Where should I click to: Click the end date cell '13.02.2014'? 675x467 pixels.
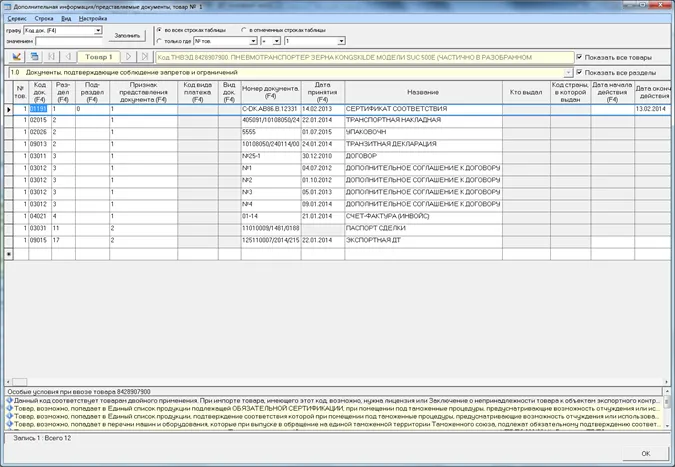pyautogui.click(x=652, y=109)
